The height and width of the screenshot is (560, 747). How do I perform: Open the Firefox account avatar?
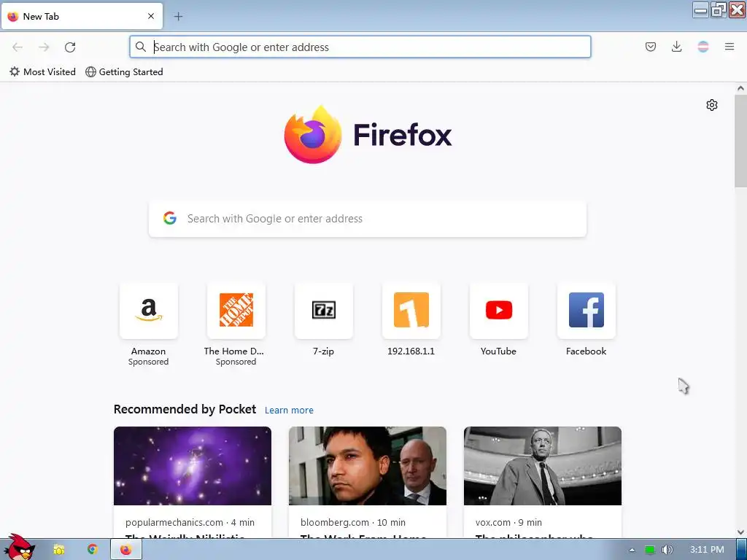[x=703, y=47]
